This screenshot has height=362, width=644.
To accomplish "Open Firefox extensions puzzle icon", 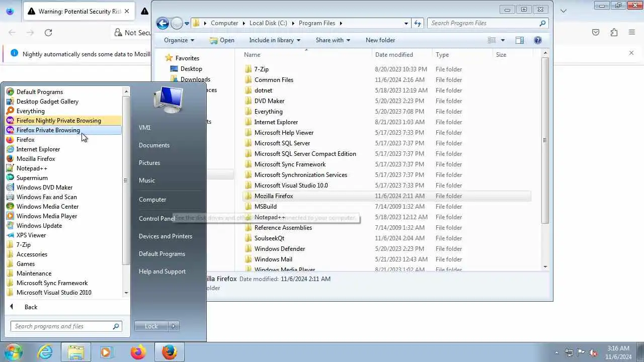I will point(614,33).
